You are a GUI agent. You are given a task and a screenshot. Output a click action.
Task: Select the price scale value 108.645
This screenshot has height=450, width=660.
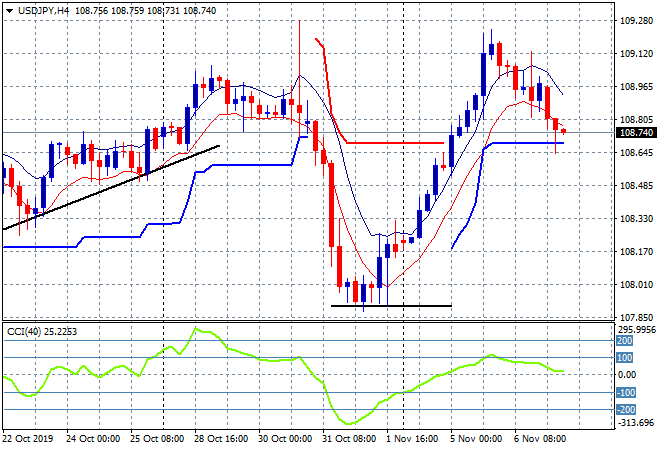point(636,152)
